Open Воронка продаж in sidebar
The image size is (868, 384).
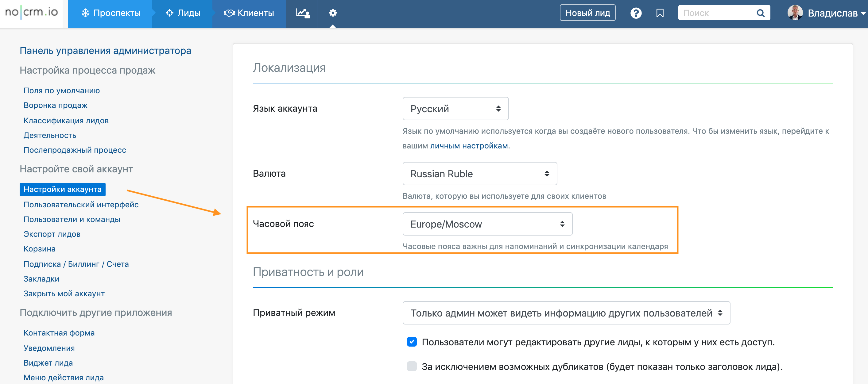[x=56, y=106]
